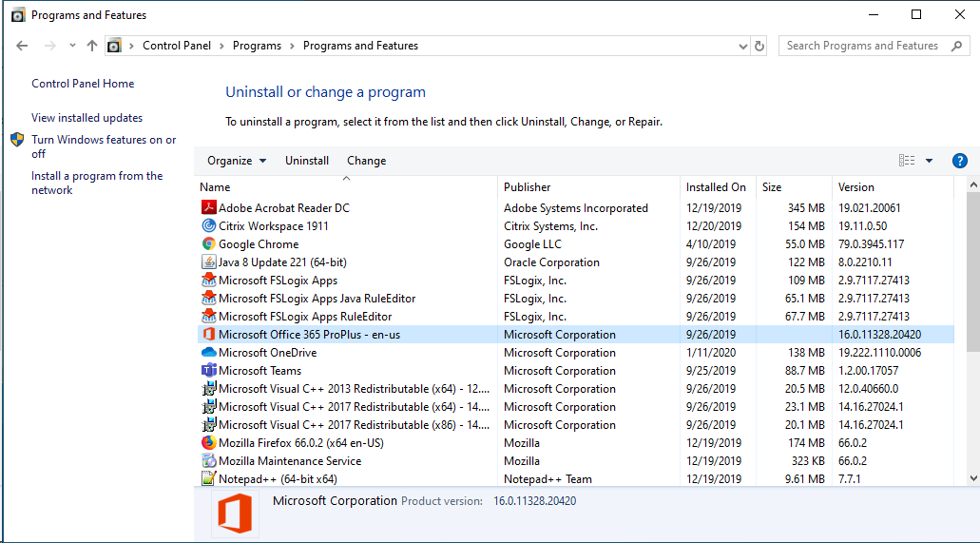Click the Notepad++ program icon
The height and width of the screenshot is (543, 980).
(209, 479)
